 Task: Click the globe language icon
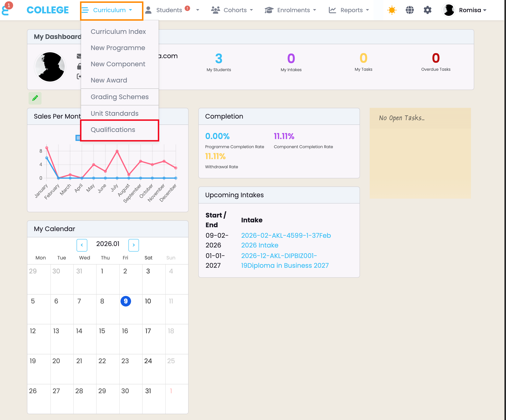(x=409, y=10)
